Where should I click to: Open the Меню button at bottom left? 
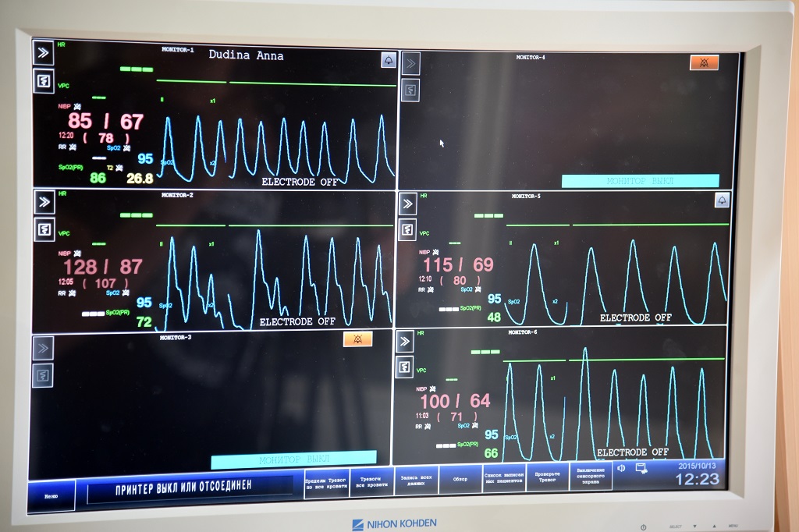[51, 495]
